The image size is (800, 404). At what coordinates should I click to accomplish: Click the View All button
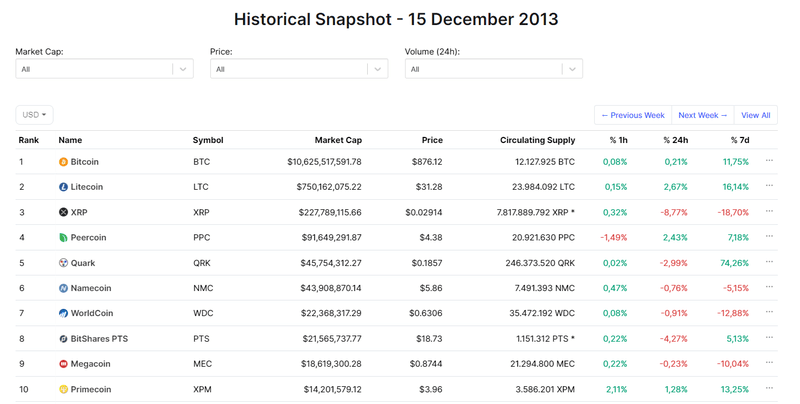pyautogui.click(x=755, y=115)
